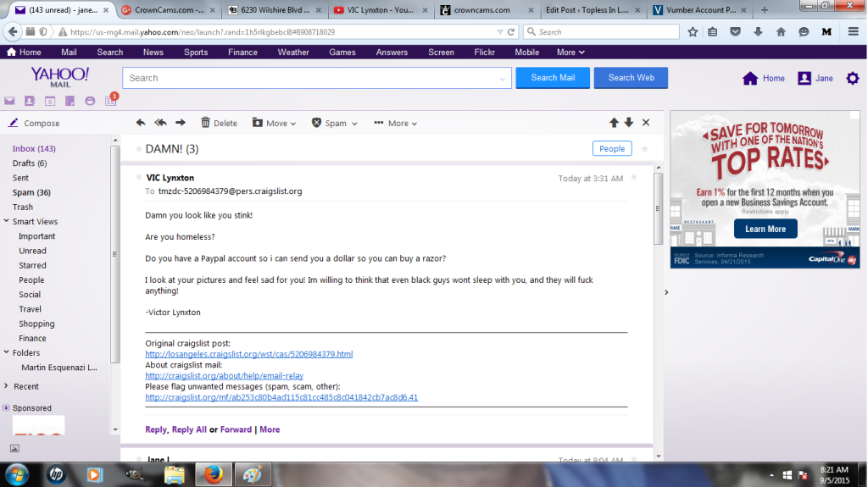Open Spam (36) folder
This screenshot has height=487, width=868.
(31, 192)
